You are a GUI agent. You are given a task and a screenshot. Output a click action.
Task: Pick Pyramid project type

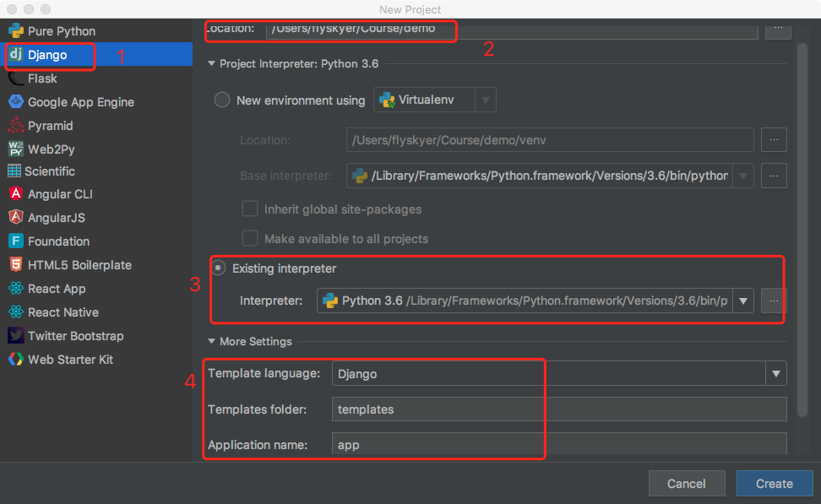96,126
